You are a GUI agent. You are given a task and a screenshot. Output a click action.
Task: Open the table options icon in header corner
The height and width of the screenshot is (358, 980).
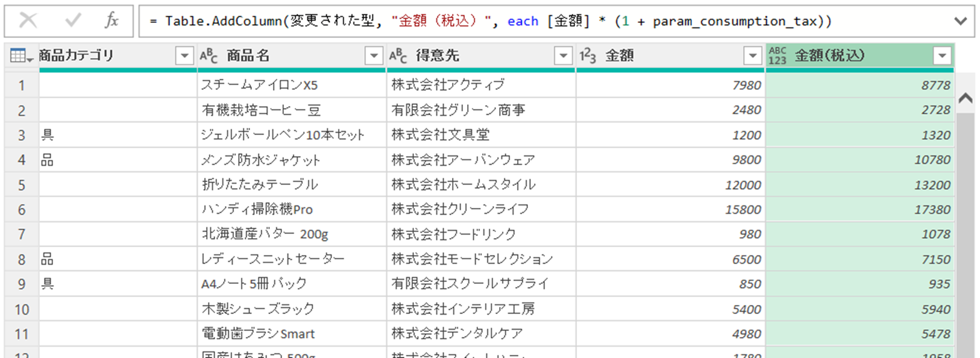coord(21,56)
